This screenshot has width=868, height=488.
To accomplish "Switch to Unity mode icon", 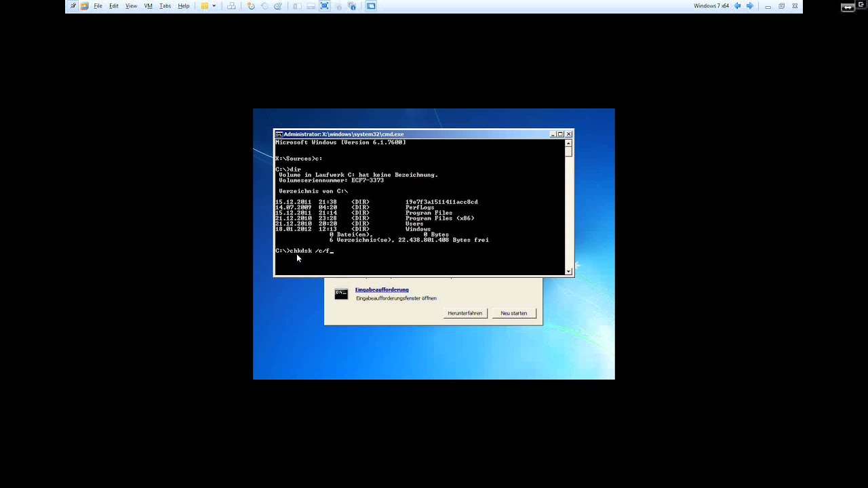I will pyautogui.click(x=338, y=6).
